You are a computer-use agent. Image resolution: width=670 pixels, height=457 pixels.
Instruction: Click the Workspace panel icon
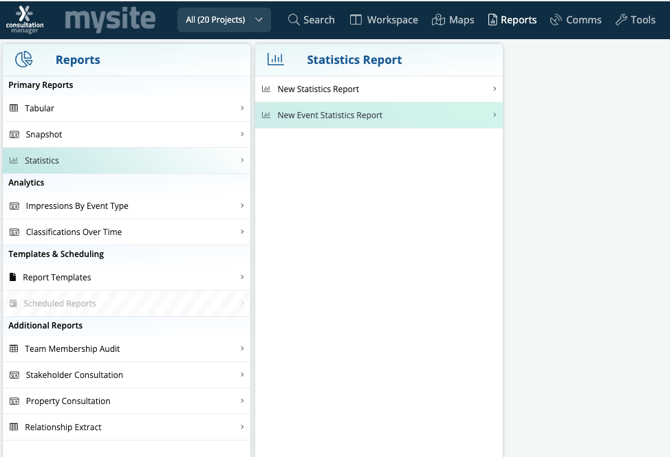point(356,20)
